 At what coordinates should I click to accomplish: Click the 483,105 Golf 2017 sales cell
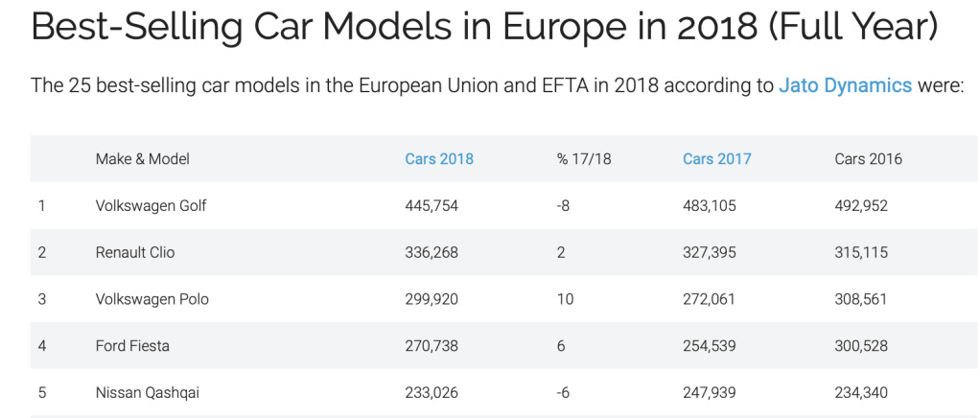coord(710,206)
